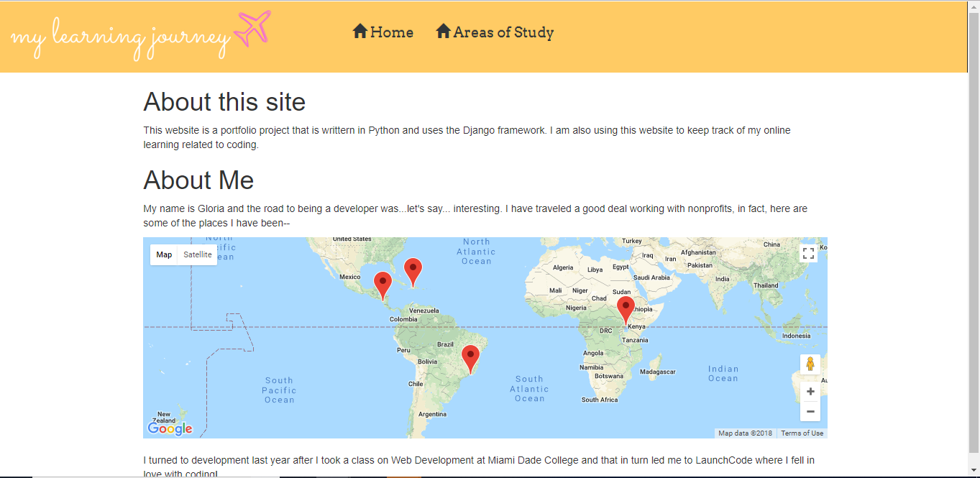Switch the map to Map view
Viewport: 980px width, 478px height.
pyautogui.click(x=164, y=254)
